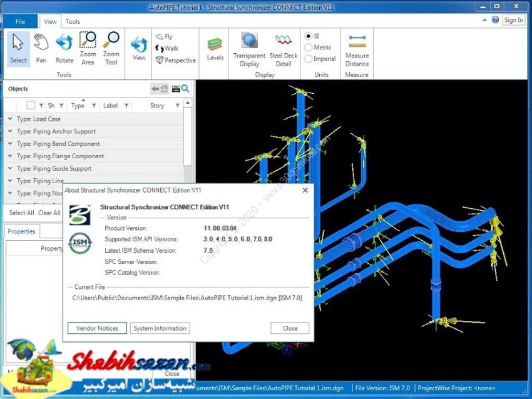Switch to Fly navigation mode
This screenshot has height=399, width=532.
[165, 37]
